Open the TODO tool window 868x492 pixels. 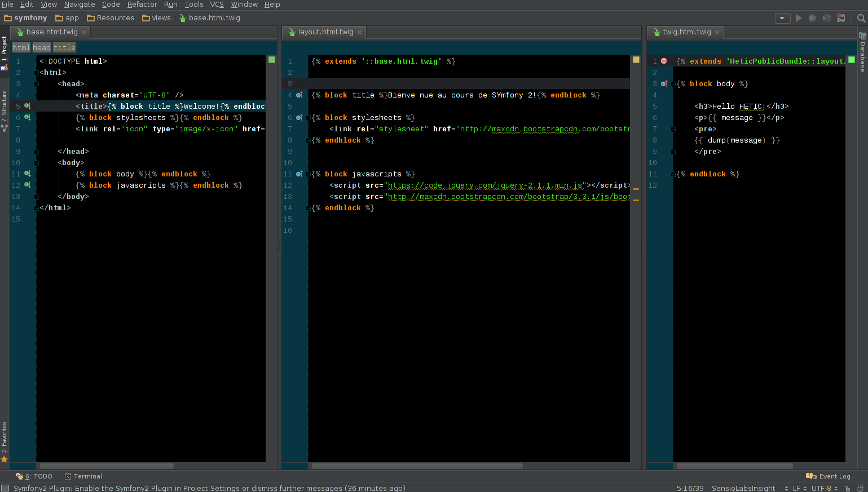[34, 476]
